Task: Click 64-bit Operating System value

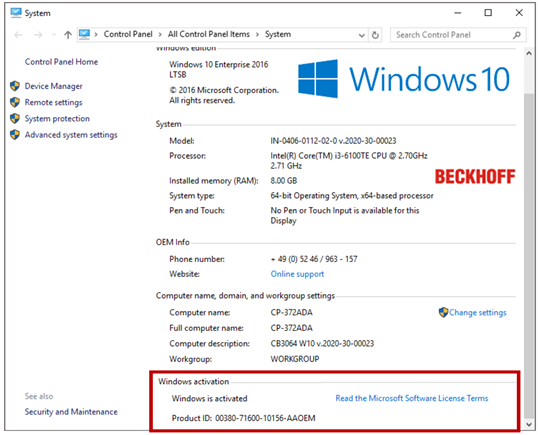Action: (x=352, y=196)
